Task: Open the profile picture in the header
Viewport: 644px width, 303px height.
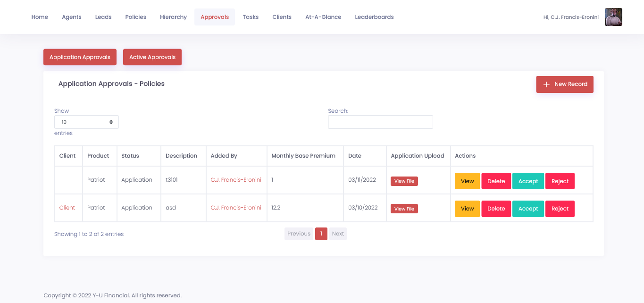Action: (613, 17)
